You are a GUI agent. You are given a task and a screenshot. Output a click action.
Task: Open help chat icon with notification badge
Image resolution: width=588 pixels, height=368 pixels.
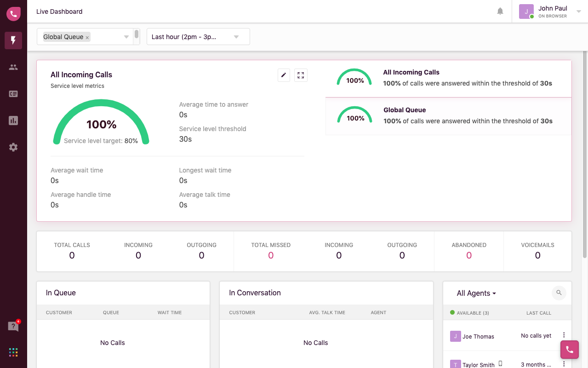tap(14, 326)
